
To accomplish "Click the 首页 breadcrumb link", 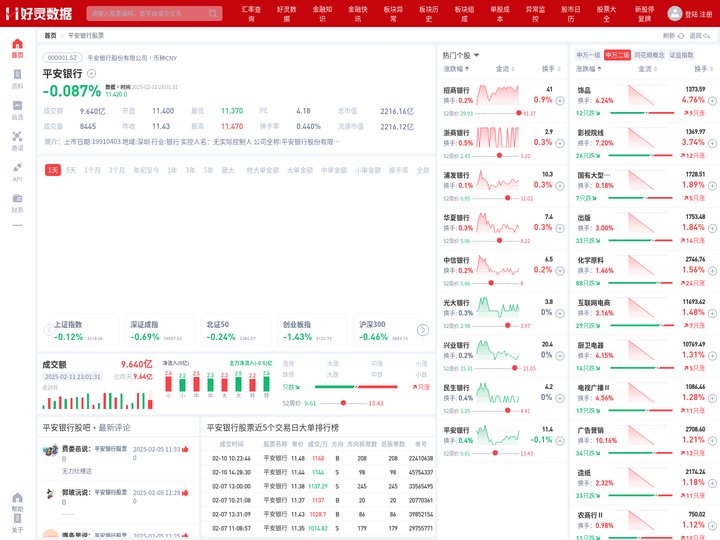I will pyautogui.click(x=50, y=35).
